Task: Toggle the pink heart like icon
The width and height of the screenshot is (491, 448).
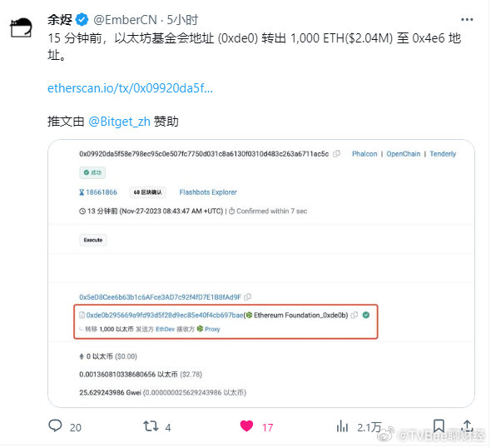Action: 247,426
